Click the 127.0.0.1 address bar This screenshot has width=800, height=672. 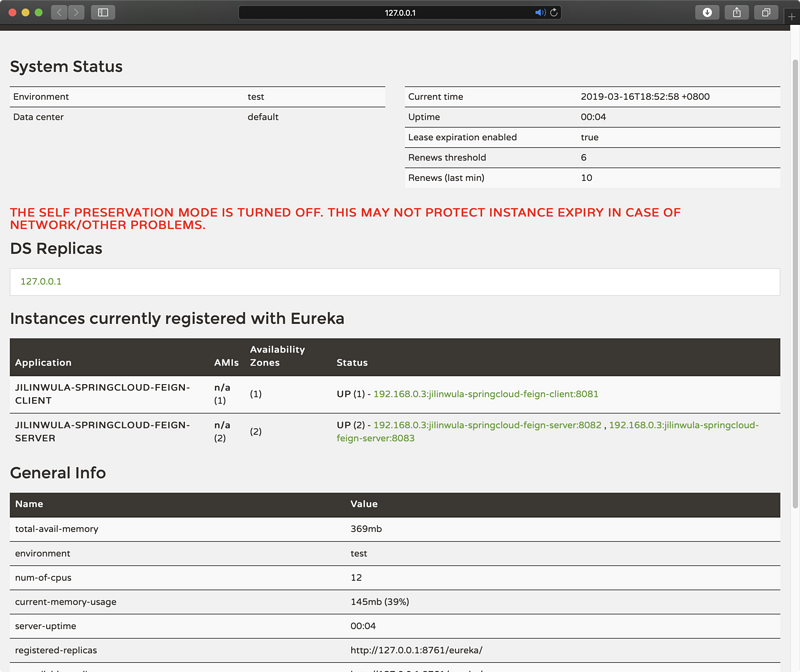(x=400, y=12)
